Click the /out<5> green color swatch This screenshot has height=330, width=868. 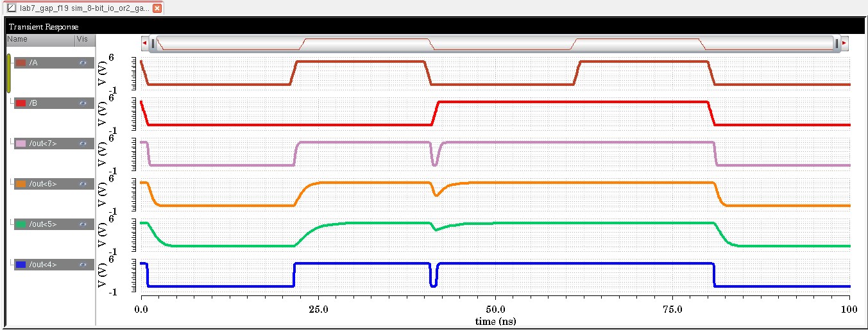click(x=21, y=224)
